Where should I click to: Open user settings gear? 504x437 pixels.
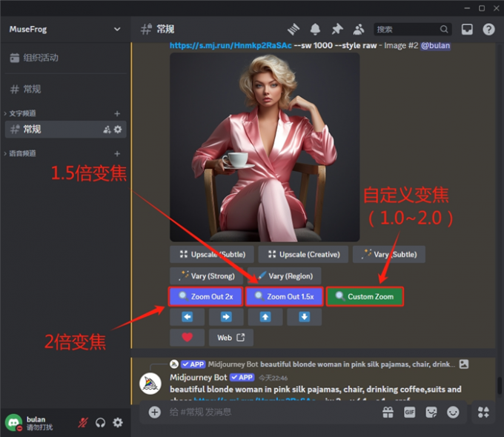118,422
